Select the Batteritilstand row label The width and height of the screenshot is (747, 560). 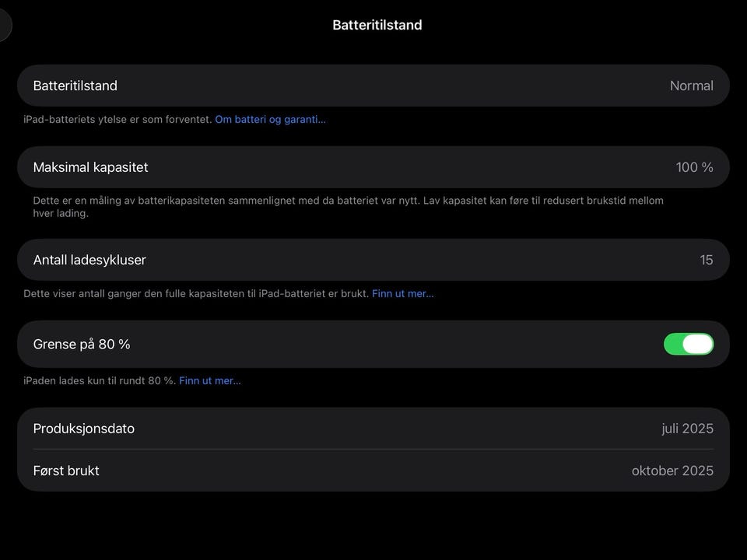(x=75, y=86)
